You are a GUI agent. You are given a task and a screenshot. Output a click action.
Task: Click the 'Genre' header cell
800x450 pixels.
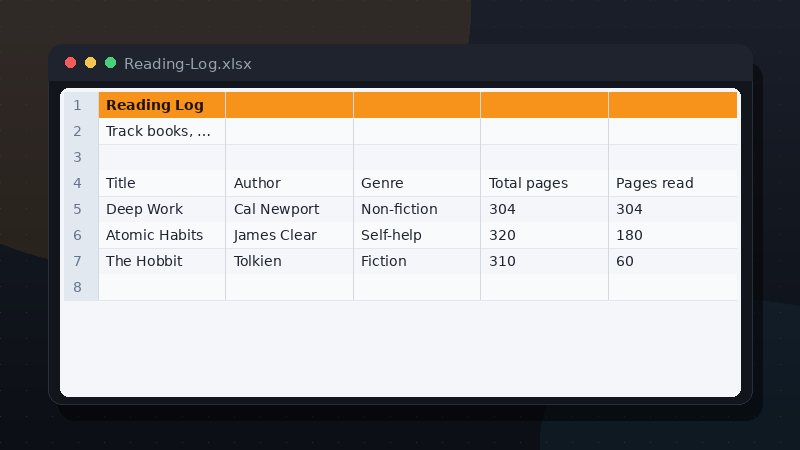(x=417, y=183)
